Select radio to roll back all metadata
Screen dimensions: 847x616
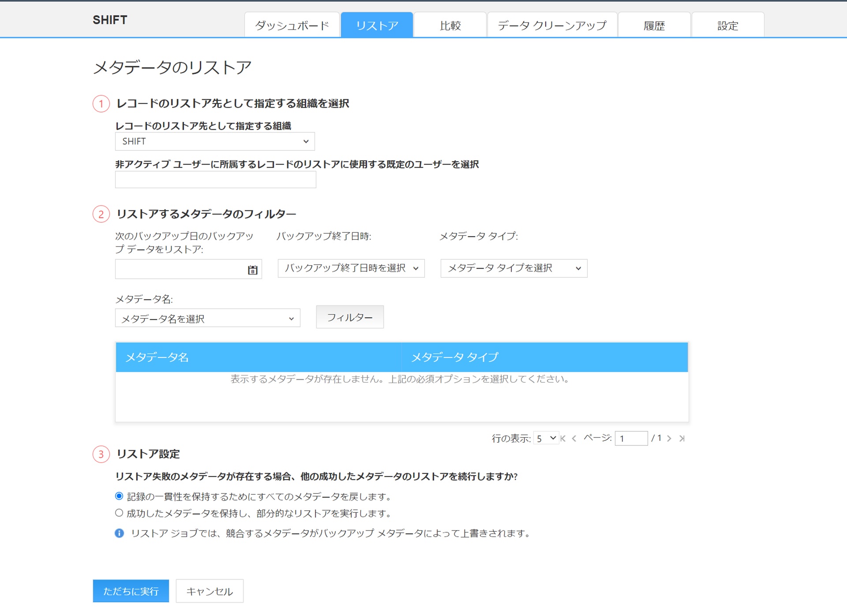pos(119,496)
